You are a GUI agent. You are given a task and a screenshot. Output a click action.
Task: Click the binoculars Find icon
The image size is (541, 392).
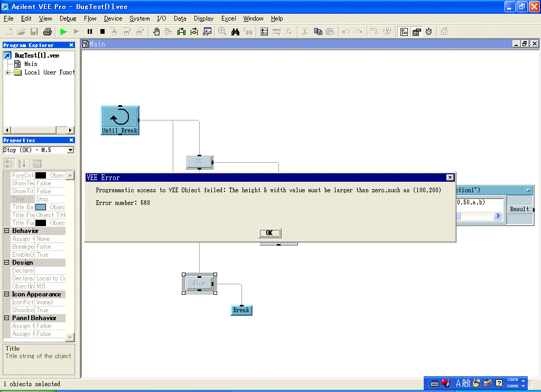click(235, 32)
